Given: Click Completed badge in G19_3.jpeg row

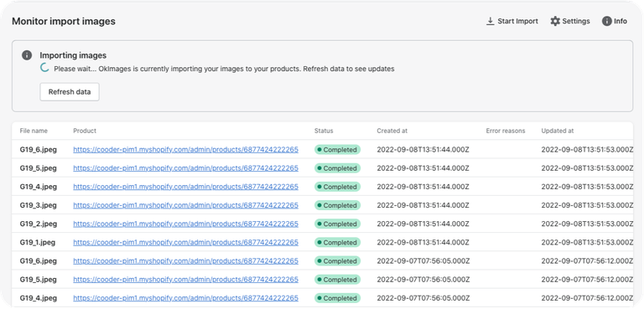Looking at the screenshot, I should point(337,205).
